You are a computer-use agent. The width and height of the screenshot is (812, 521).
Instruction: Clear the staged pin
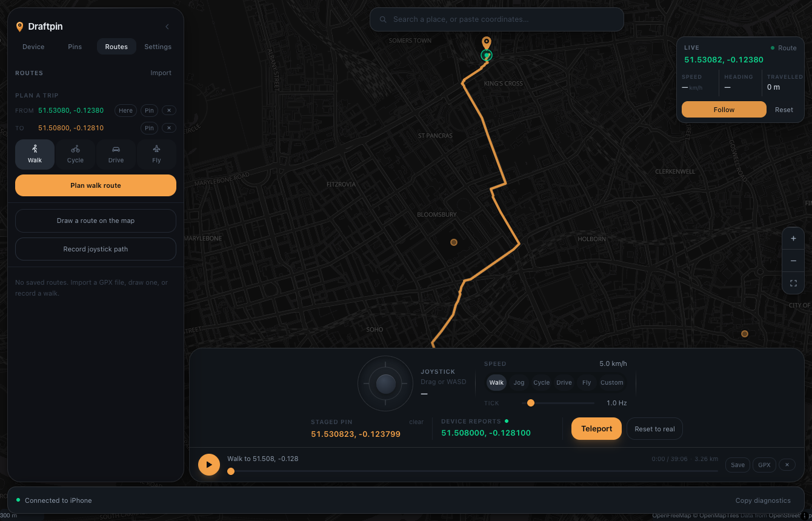click(416, 422)
